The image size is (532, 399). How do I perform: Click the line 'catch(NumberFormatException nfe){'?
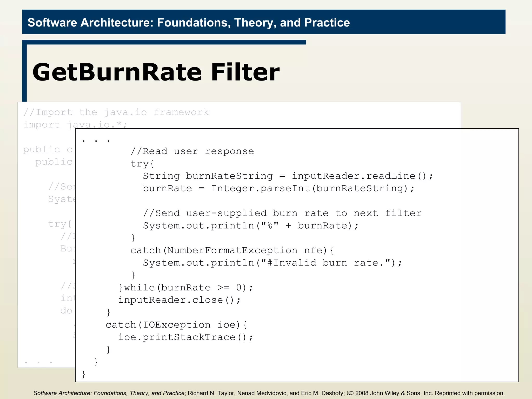pyautogui.click(x=232, y=250)
